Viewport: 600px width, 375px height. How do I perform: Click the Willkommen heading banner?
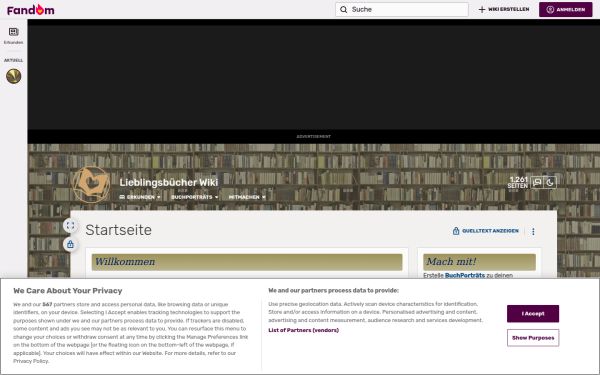(247, 262)
